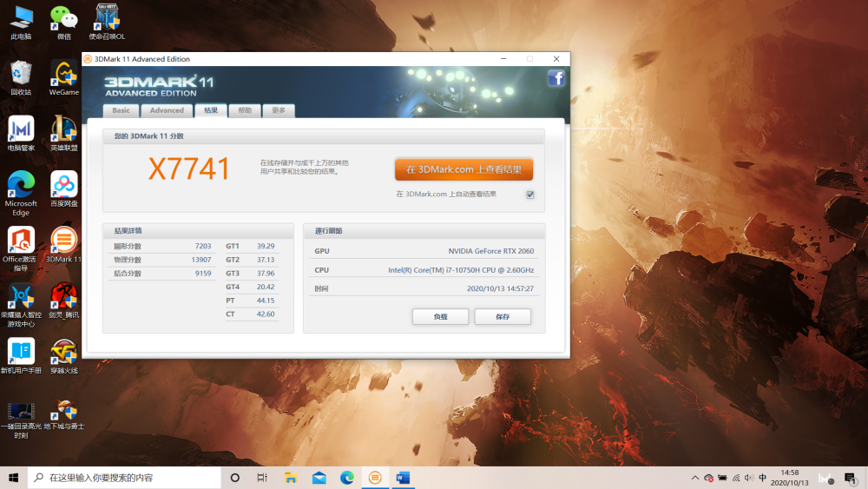Open the 回收站 recycle bin icon
The width and height of the screenshot is (868, 489).
[21, 78]
